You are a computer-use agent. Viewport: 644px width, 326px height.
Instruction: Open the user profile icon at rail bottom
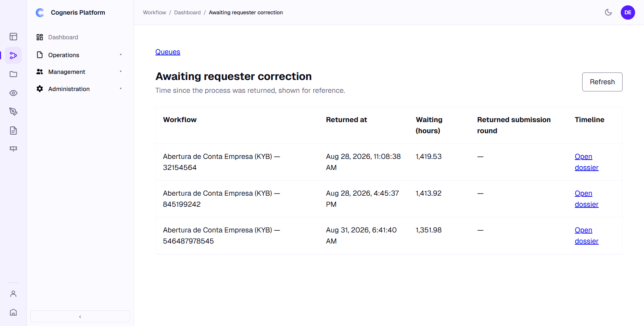click(13, 294)
